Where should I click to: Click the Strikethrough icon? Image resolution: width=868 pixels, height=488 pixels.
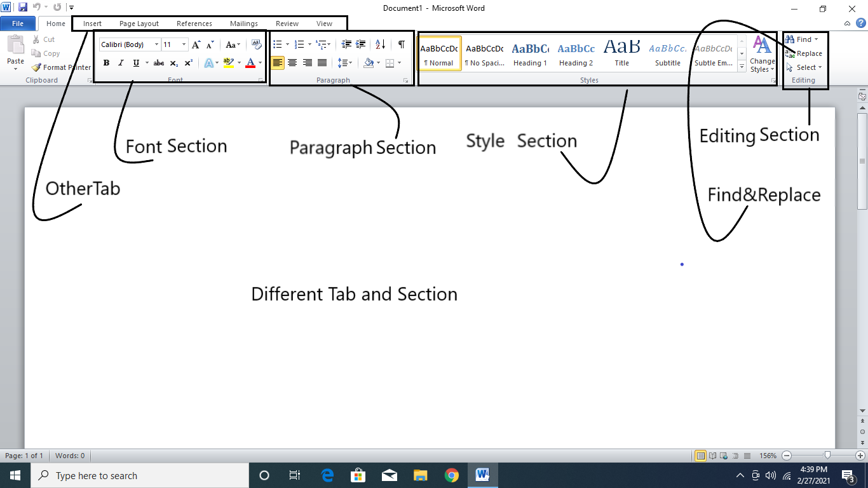[x=159, y=63]
